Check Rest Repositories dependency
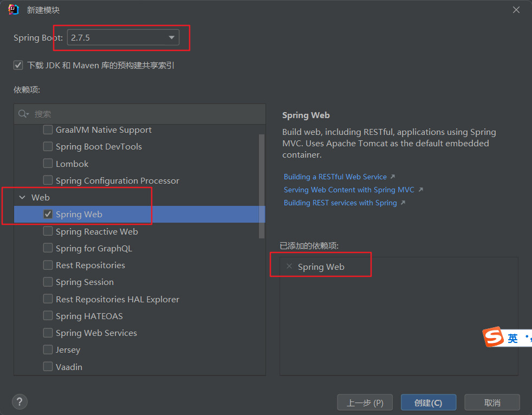The width and height of the screenshot is (532, 415). pos(48,265)
